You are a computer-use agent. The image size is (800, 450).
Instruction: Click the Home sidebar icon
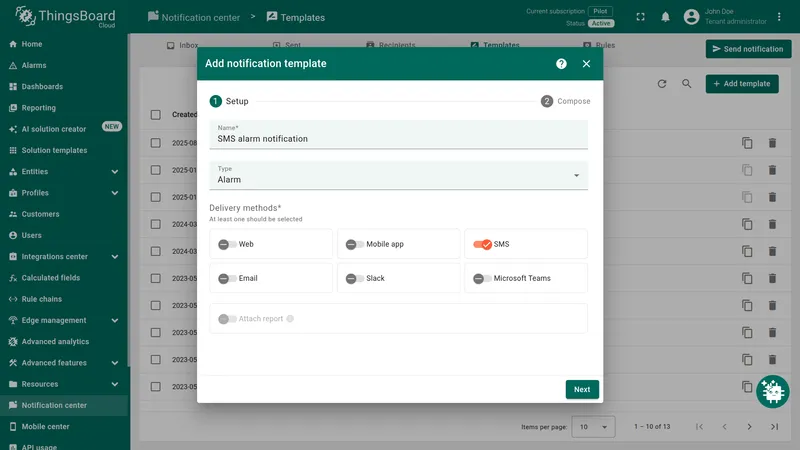coord(13,44)
